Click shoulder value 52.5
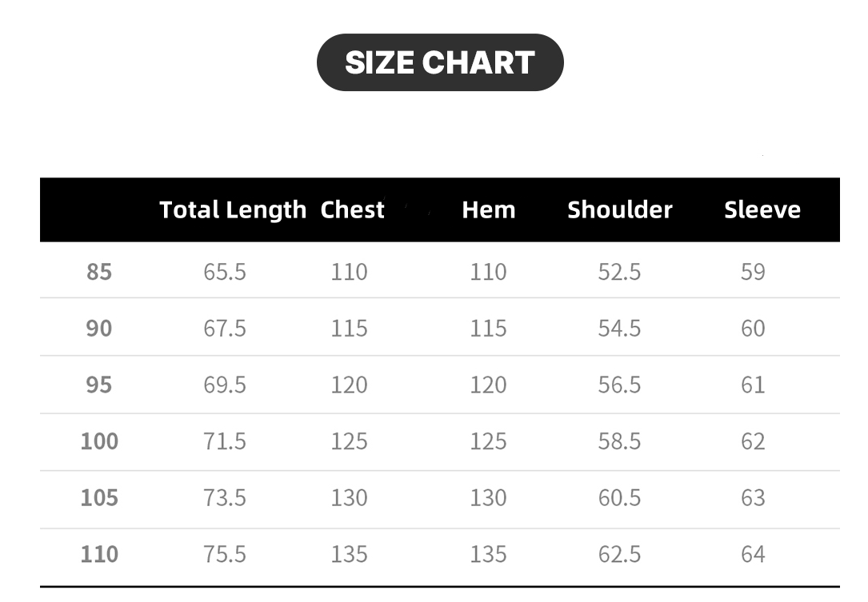The image size is (868, 602). click(619, 272)
